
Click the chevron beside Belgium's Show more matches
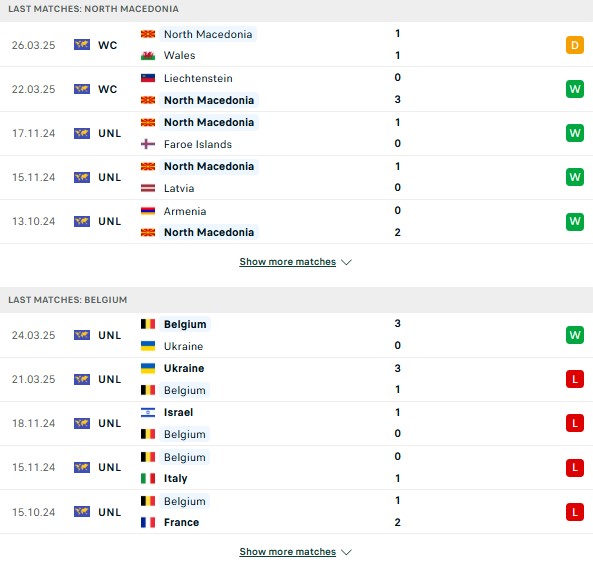[x=346, y=552]
